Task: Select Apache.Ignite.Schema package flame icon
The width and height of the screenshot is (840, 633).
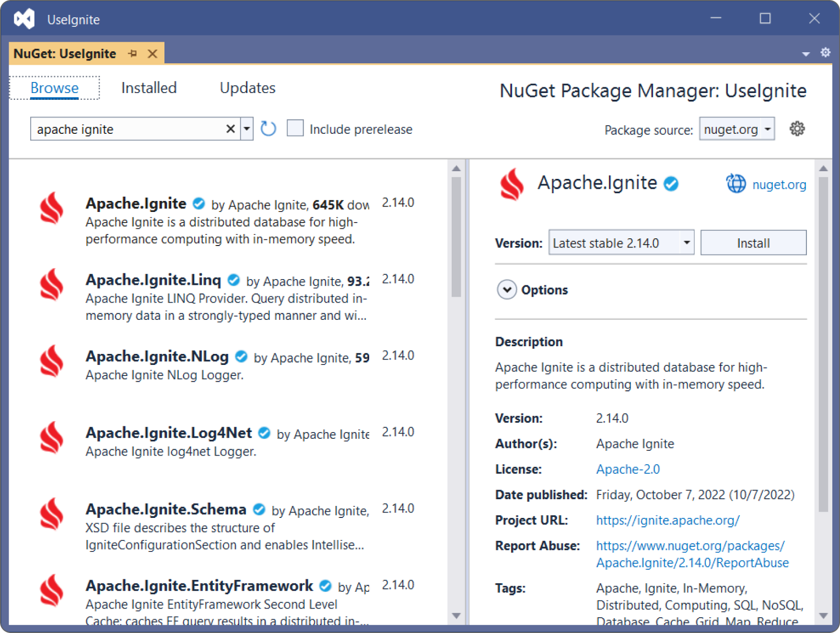Action: [52, 514]
